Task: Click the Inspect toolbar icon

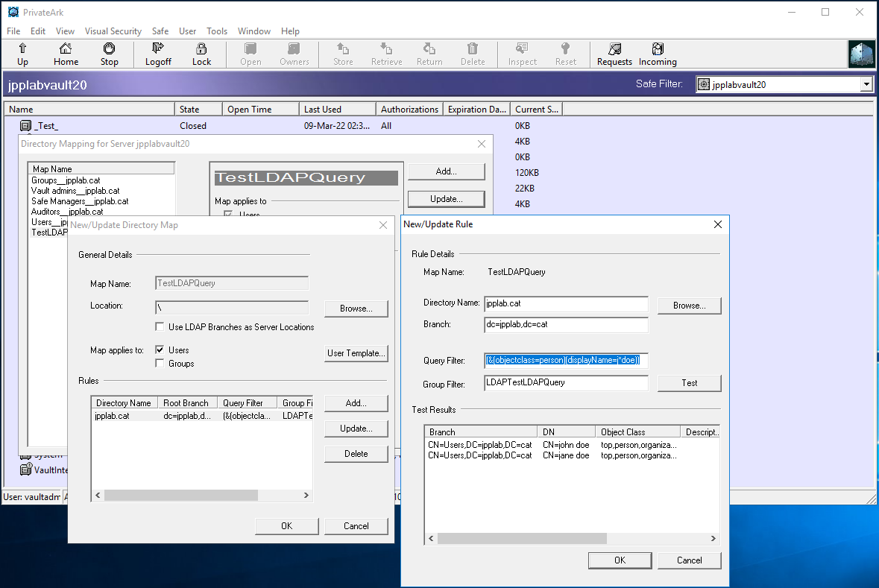Action: pos(522,53)
